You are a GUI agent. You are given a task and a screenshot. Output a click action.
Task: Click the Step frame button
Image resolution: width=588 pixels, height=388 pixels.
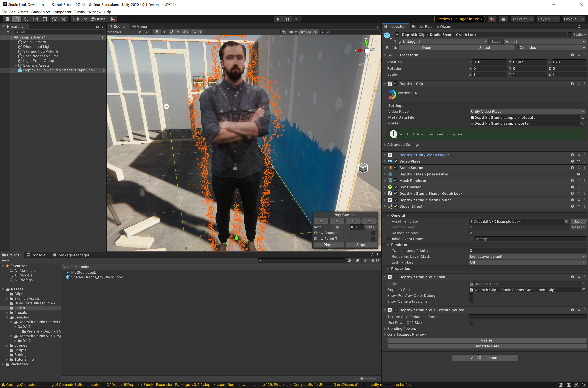297,19
